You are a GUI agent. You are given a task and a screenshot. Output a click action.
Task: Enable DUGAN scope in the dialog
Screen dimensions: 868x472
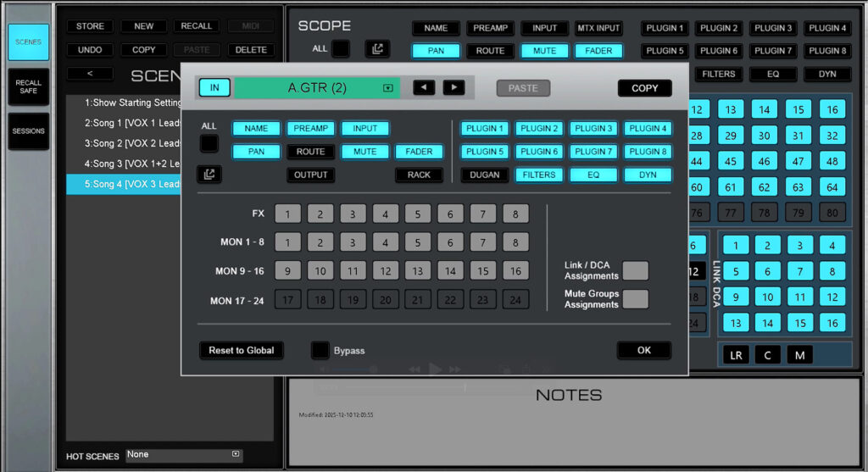[484, 175]
